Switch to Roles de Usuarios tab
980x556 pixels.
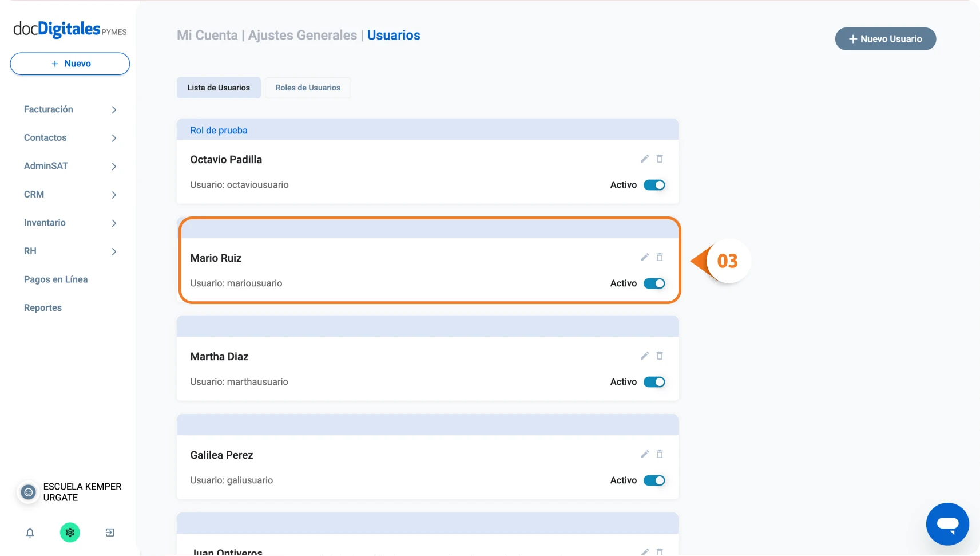pyautogui.click(x=308, y=88)
